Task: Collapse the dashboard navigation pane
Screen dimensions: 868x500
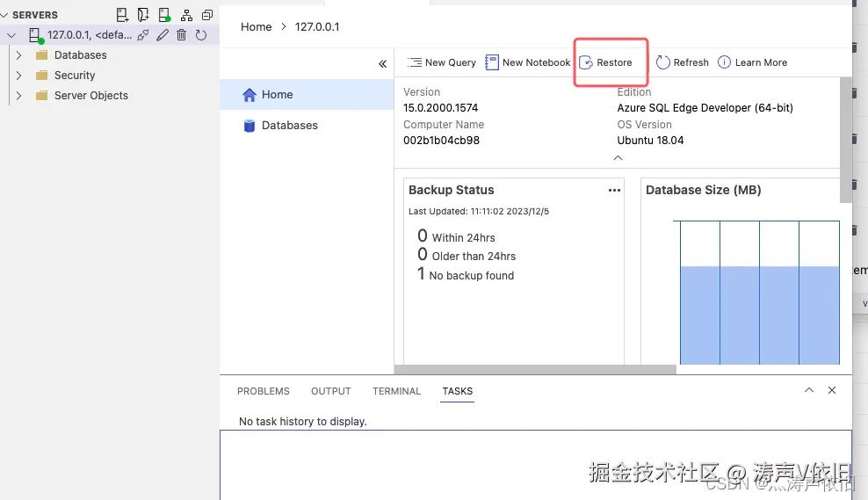Action: point(382,63)
